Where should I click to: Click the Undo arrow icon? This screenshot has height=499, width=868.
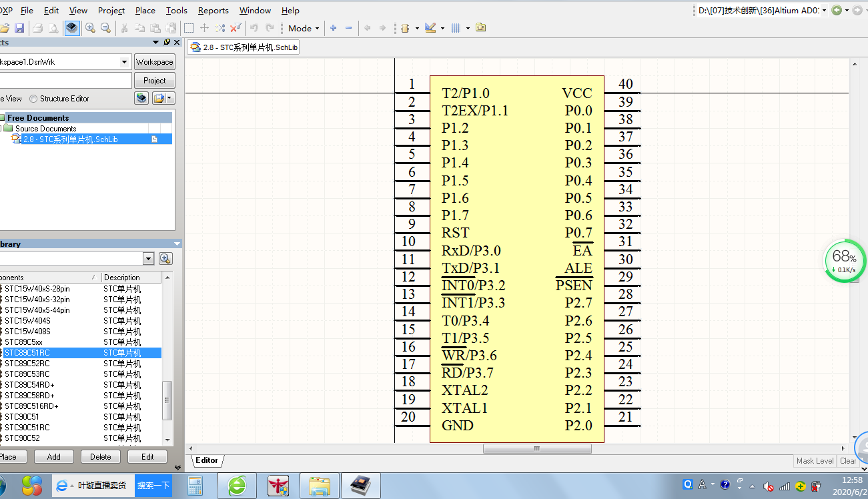[x=254, y=28]
